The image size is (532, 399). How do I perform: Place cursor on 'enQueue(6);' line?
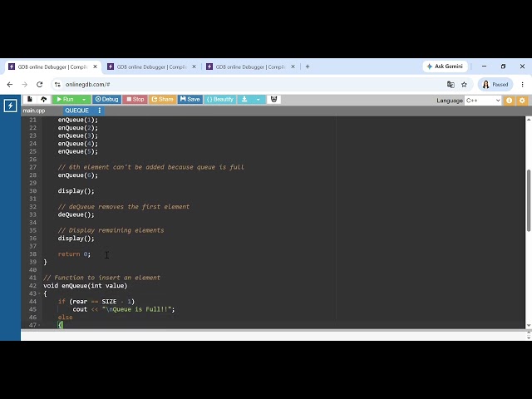[x=77, y=175]
